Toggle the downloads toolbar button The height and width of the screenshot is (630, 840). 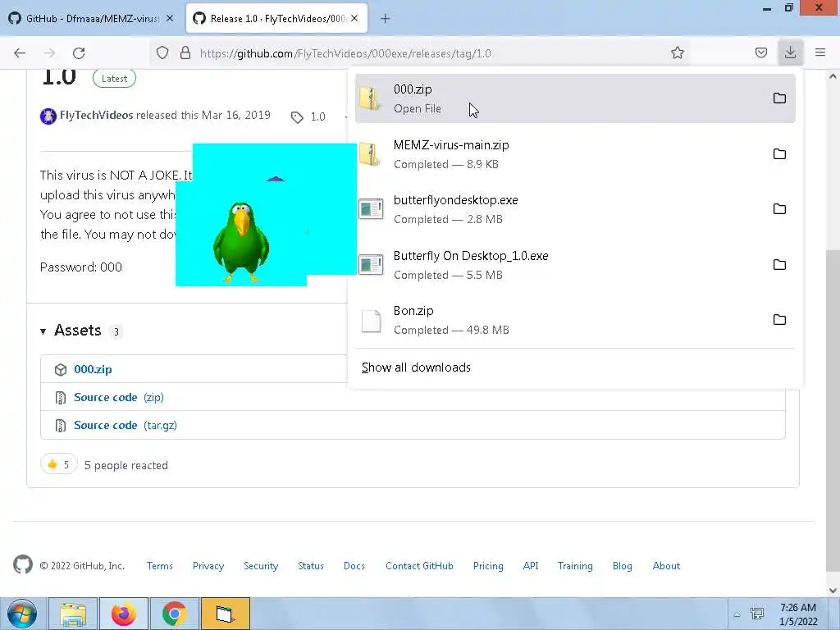pyautogui.click(x=790, y=52)
